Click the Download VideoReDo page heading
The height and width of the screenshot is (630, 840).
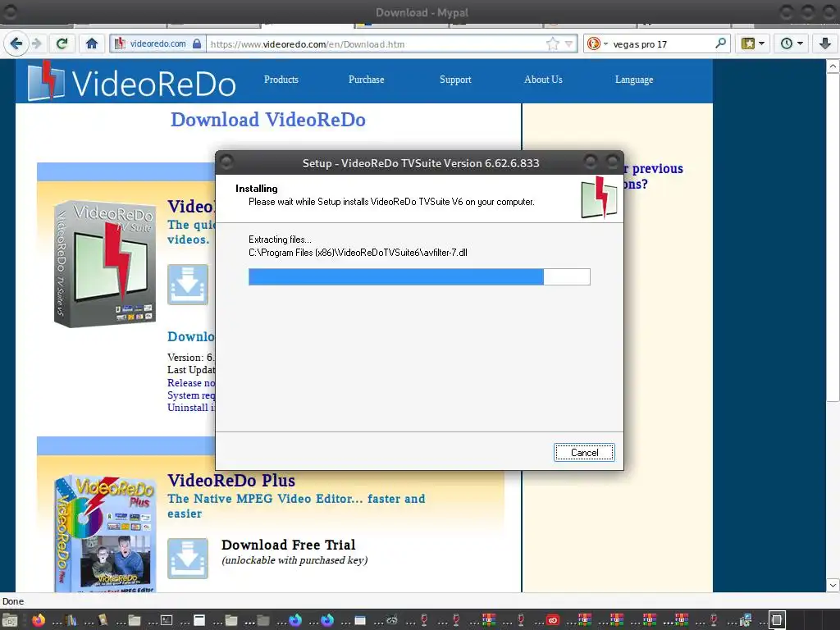(x=268, y=120)
